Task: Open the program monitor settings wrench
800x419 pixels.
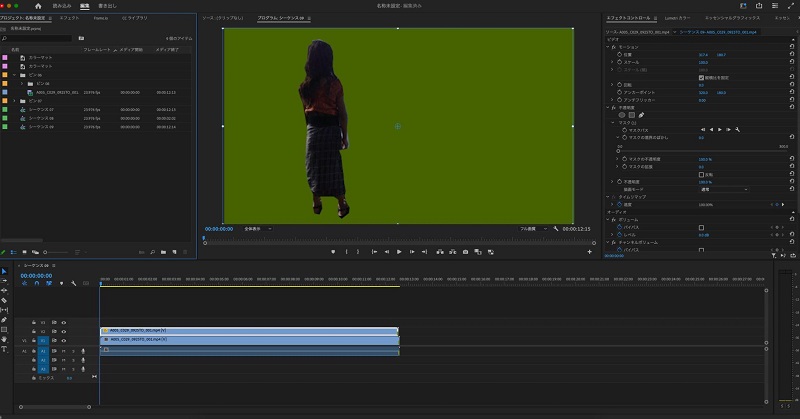Action: [556, 229]
